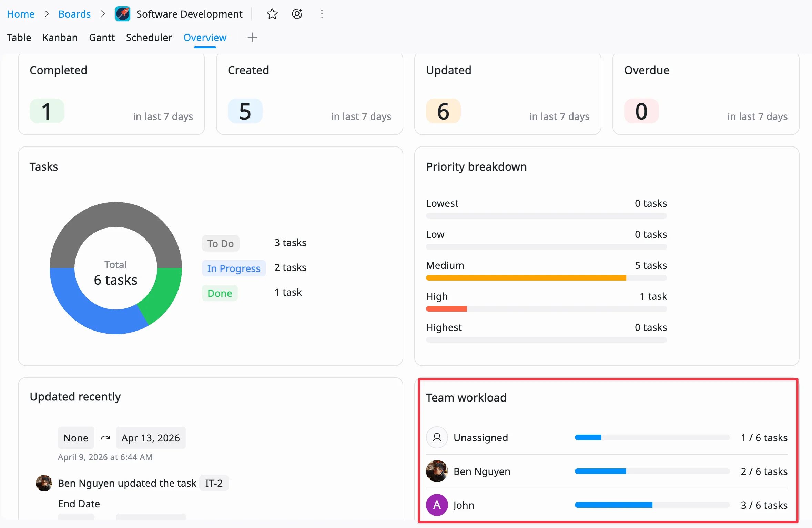Switch to the Gantt view tab
Screen dimensions: 812x528
(102, 37)
